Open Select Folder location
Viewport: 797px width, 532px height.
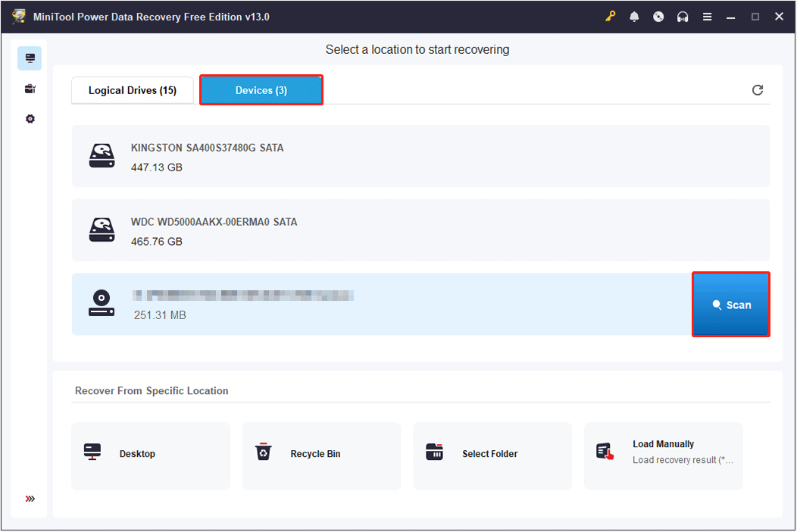tap(492, 455)
